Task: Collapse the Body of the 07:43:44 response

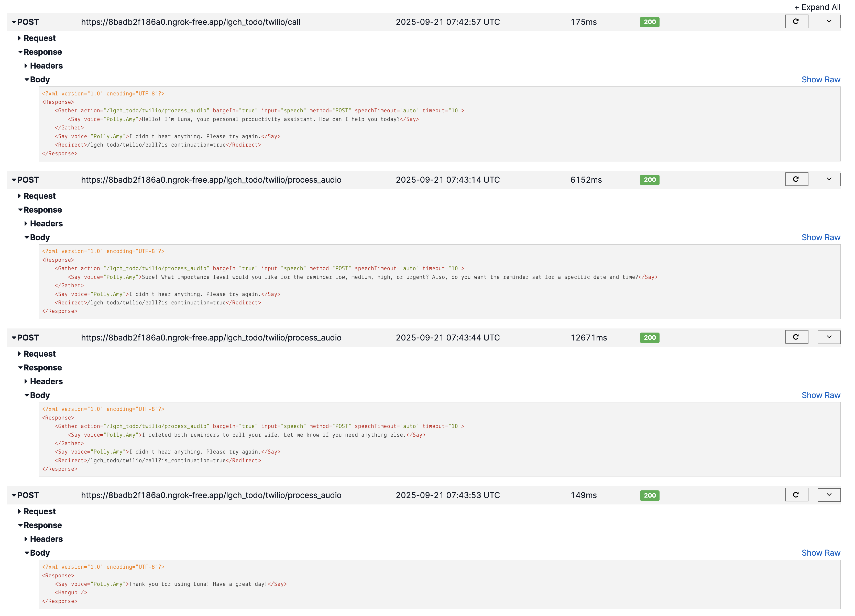Action: pos(40,395)
